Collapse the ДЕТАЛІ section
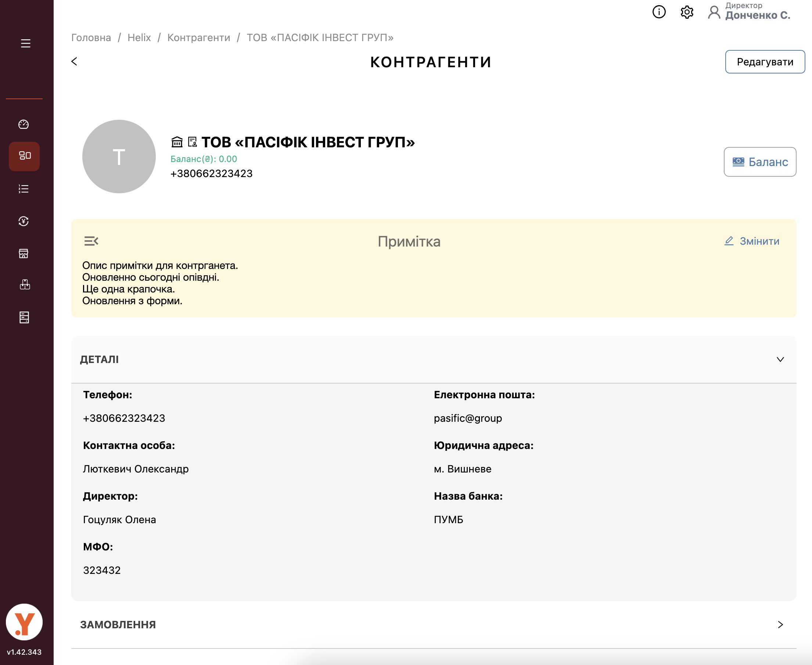 [780, 359]
